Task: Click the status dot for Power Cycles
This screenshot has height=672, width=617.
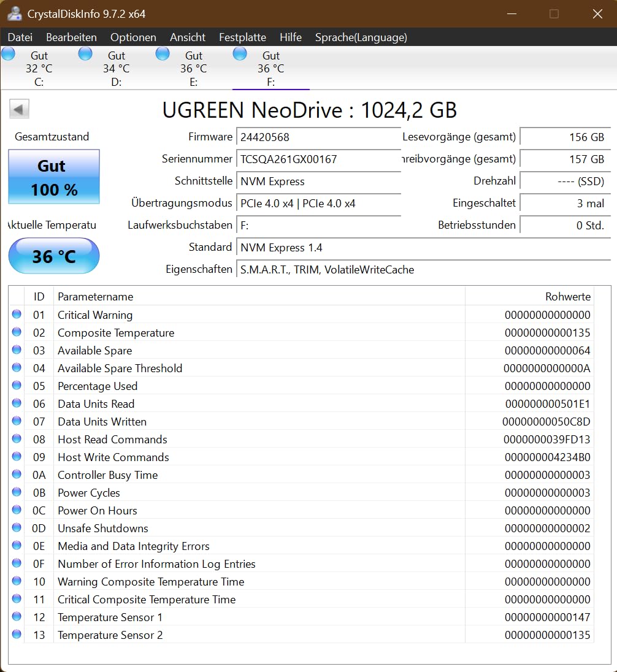Action: [x=17, y=492]
